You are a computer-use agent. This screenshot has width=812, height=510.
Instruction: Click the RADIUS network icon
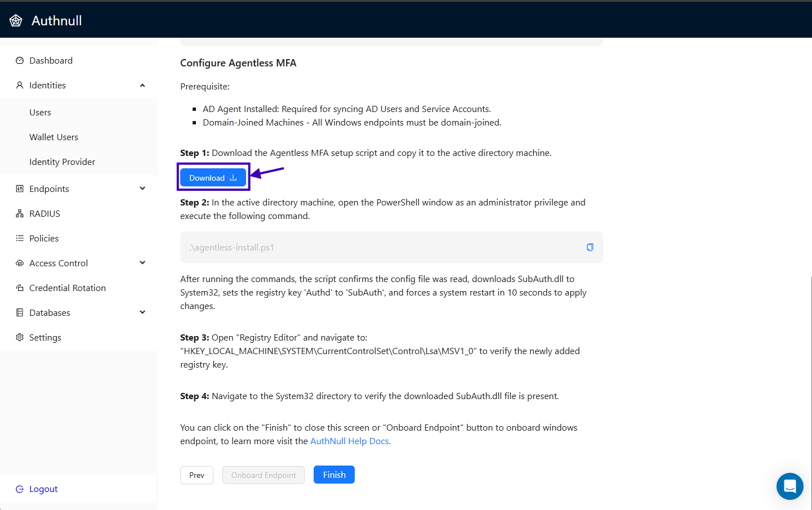coord(20,214)
